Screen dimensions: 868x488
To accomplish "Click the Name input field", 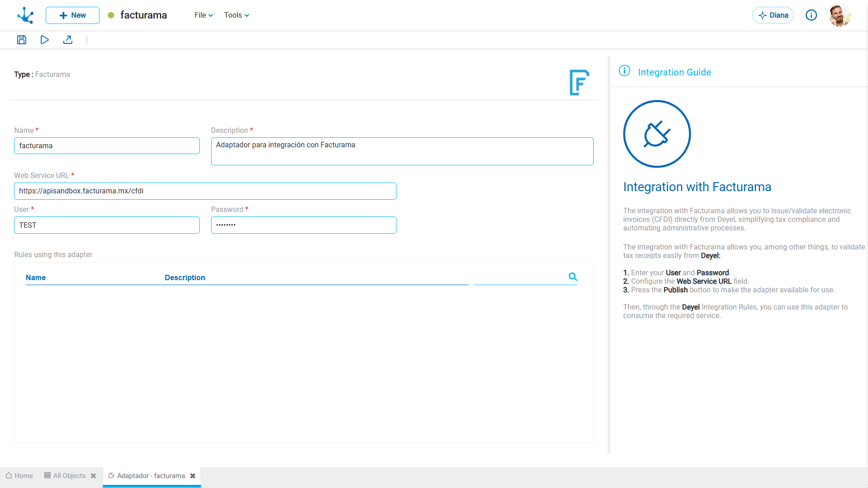I will pyautogui.click(x=107, y=146).
